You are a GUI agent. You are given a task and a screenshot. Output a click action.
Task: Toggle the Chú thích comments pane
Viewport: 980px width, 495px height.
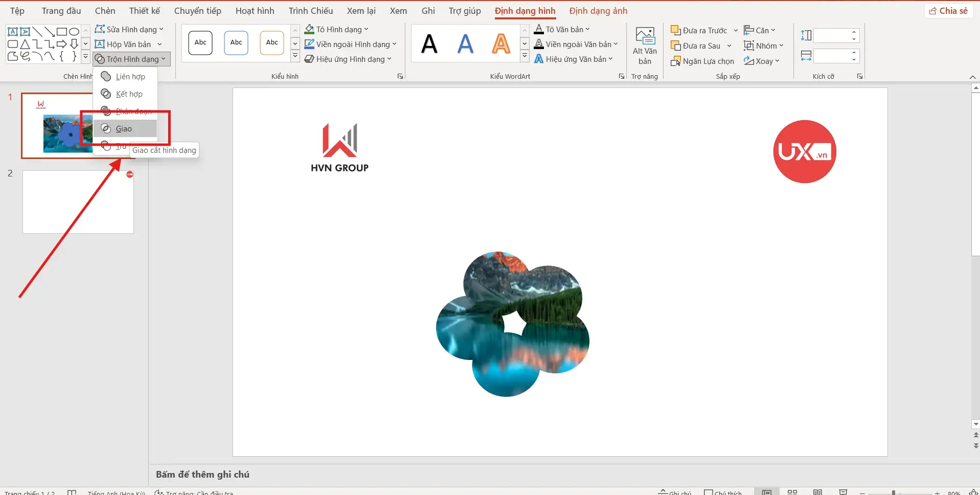pos(723,493)
